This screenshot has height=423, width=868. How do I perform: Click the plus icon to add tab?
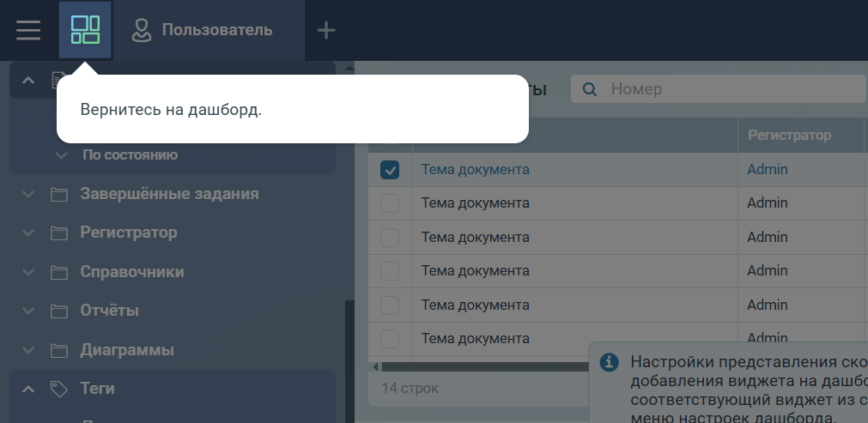click(x=326, y=30)
